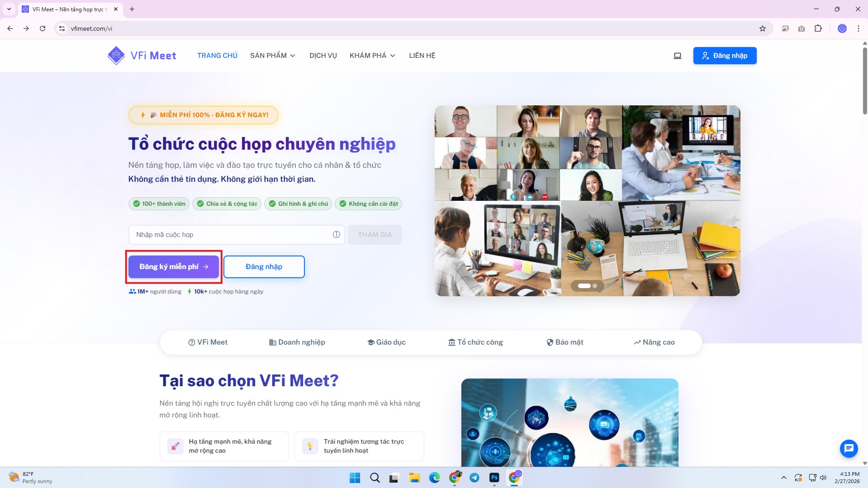Open the browser Extensions puzzle icon
Image resolution: width=868 pixels, height=488 pixels.
[x=818, y=28]
